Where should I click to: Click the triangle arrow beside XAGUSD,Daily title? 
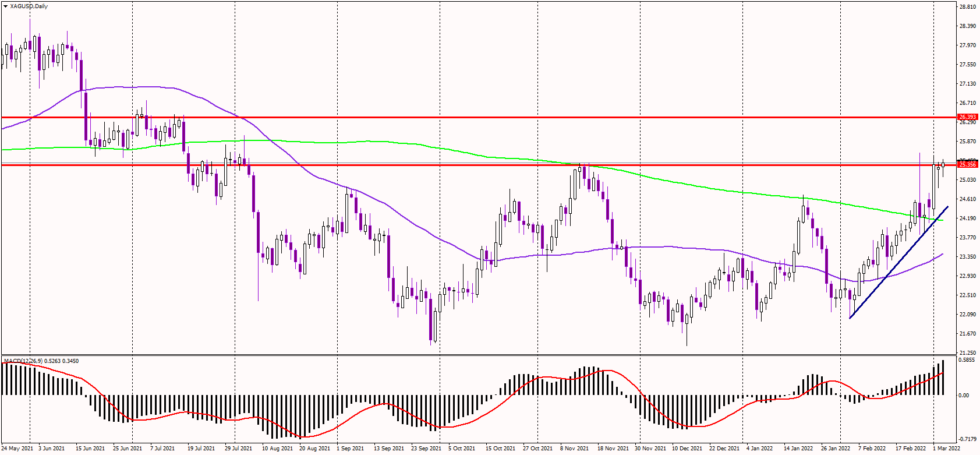5,6
